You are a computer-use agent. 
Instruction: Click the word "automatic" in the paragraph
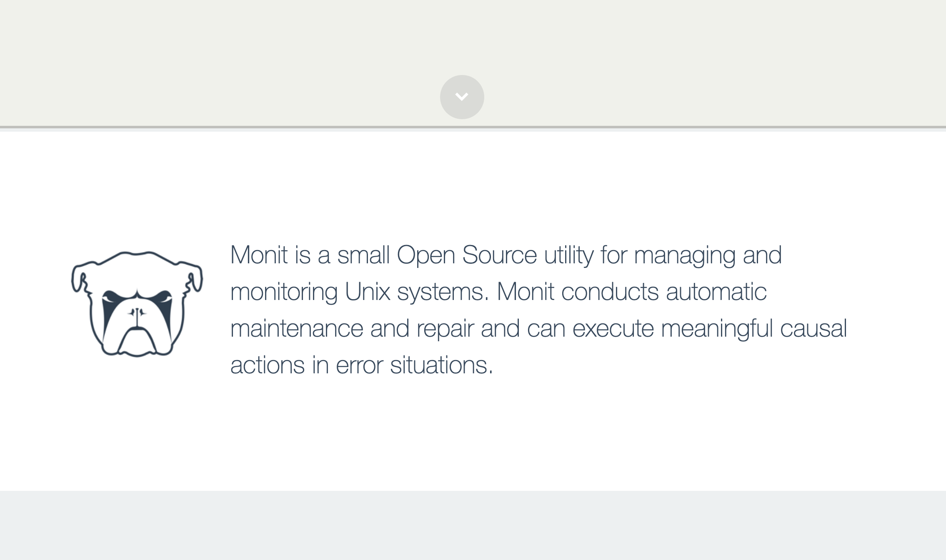[716, 292]
